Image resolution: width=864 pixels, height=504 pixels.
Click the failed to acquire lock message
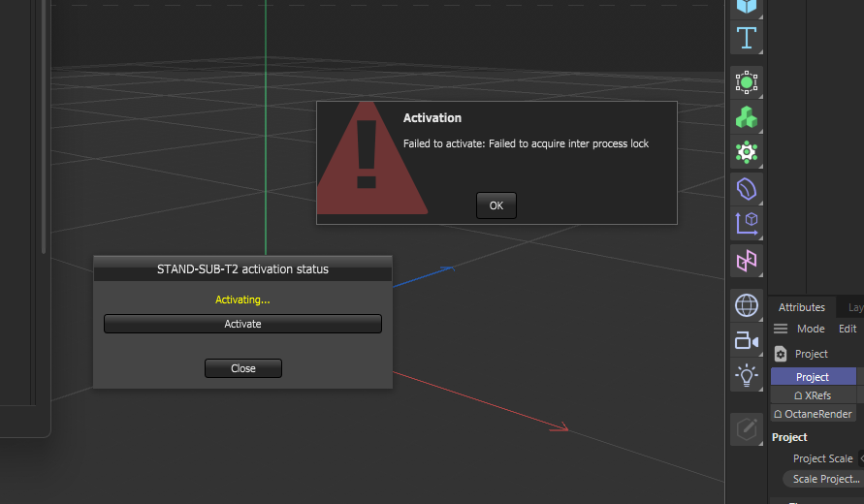tap(526, 143)
